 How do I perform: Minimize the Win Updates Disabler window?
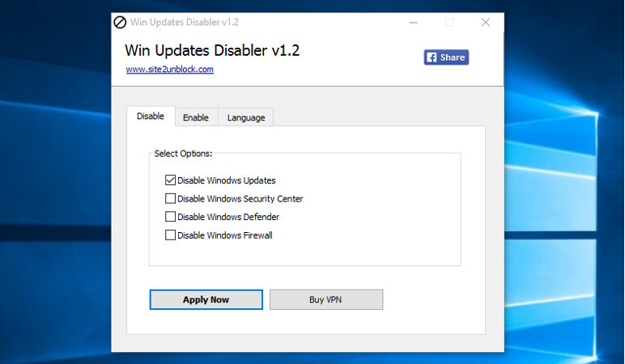click(414, 23)
